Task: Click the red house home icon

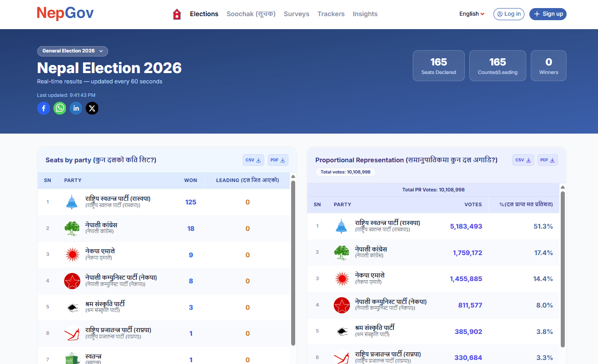Action: (x=177, y=14)
